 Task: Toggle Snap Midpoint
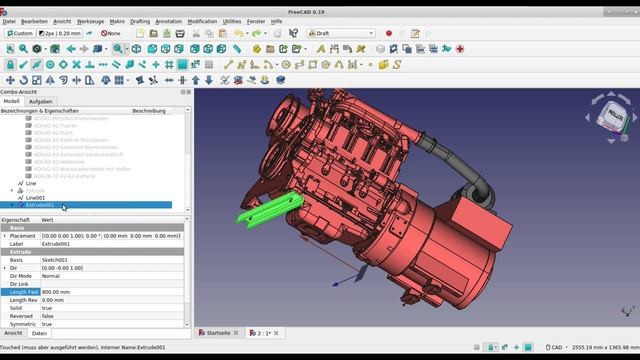pyautogui.click(x=37, y=64)
